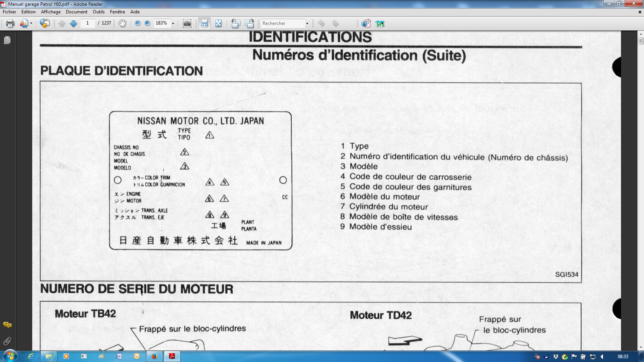Viewport: 644px width, 362px height.
Task: Click the zoom in plus button
Action: (x=147, y=23)
